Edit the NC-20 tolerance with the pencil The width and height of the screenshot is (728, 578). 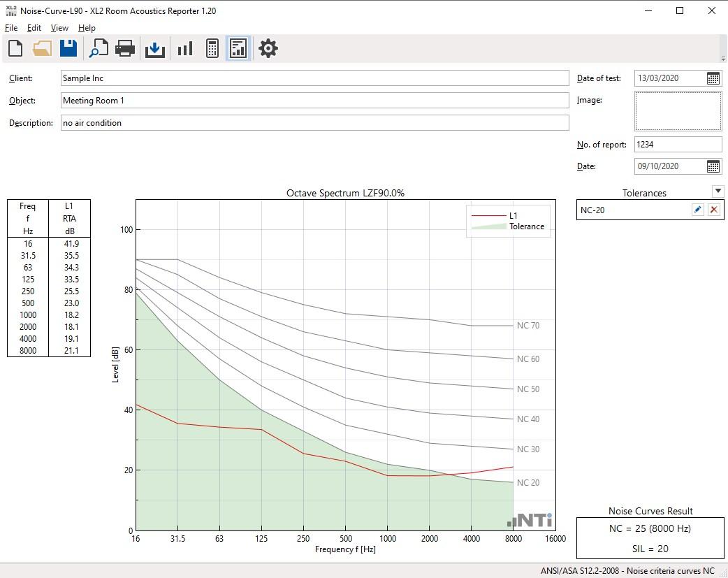697,210
